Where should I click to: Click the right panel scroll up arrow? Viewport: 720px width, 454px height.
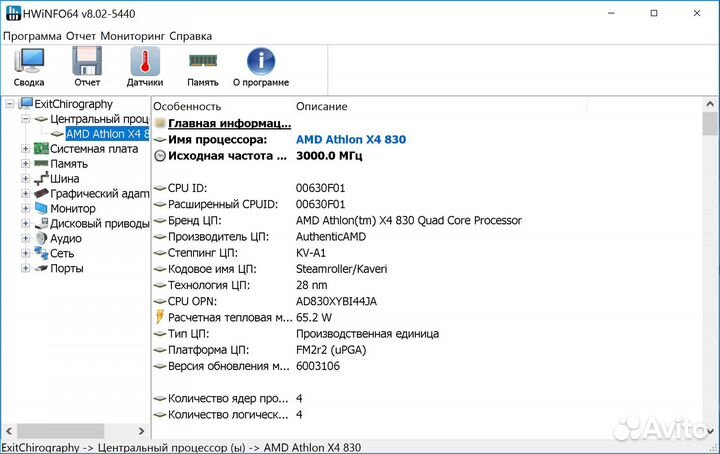[710, 104]
